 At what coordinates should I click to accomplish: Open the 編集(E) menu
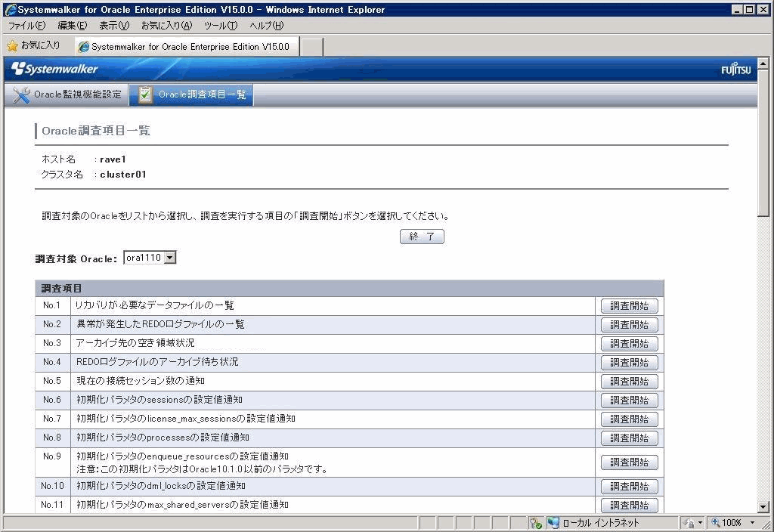72,25
